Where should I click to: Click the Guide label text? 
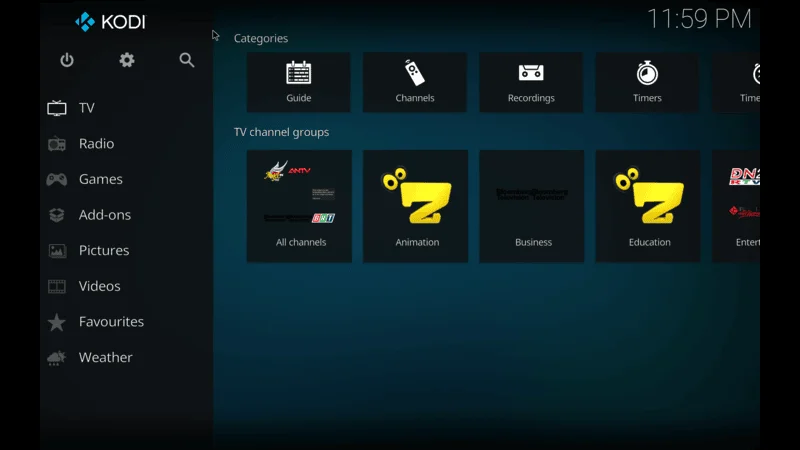tap(298, 98)
